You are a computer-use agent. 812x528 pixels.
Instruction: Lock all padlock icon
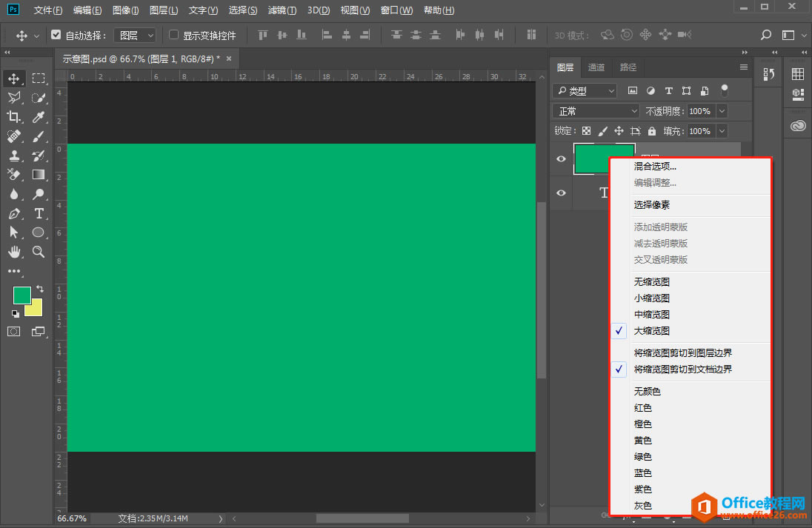(652, 131)
